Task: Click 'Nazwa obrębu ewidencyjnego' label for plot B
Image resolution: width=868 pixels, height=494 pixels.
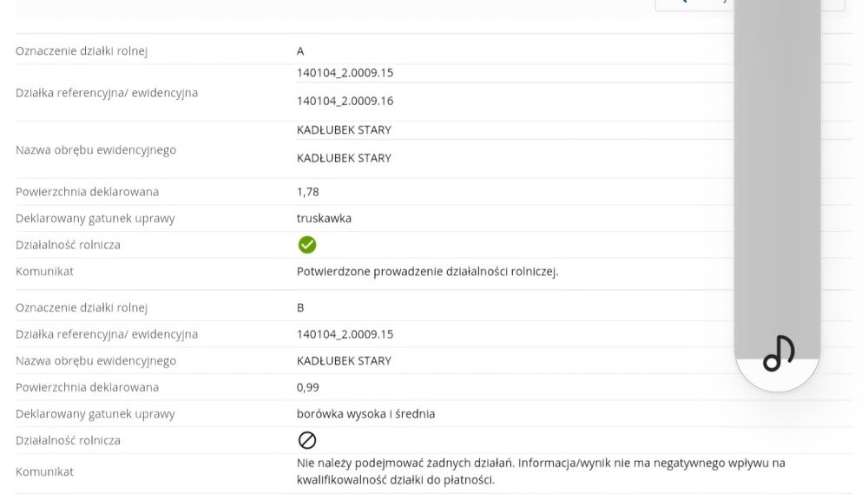Action: tap(95, 360)
